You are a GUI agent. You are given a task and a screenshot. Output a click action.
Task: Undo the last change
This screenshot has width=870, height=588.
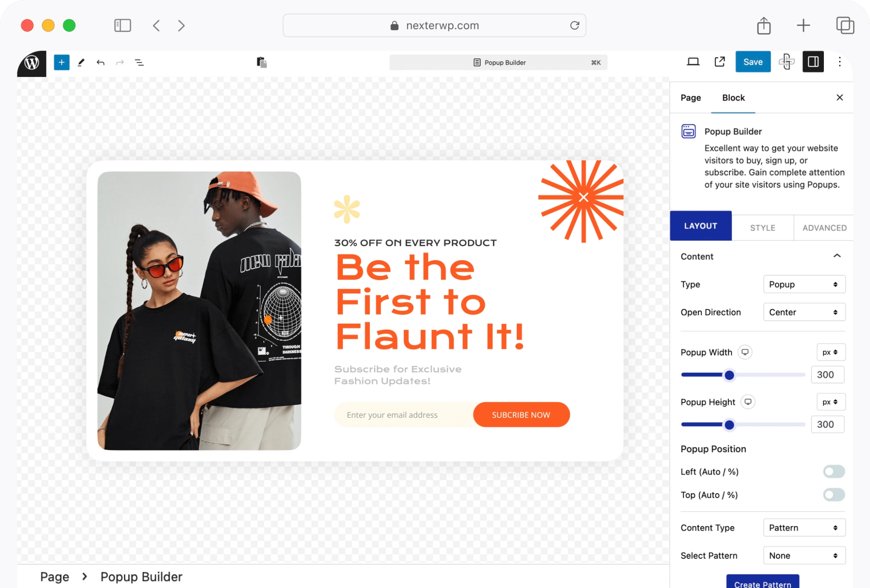(100, 63)
